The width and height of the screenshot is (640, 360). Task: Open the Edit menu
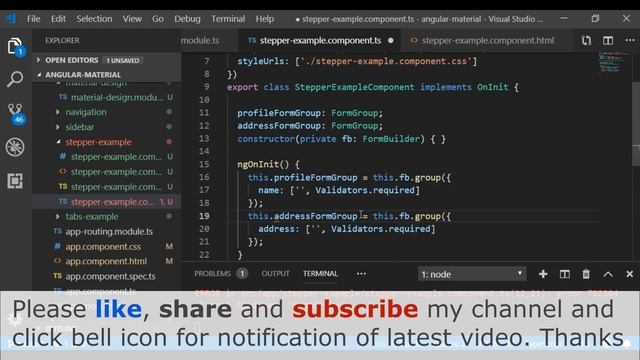click(x=58, y=19)
